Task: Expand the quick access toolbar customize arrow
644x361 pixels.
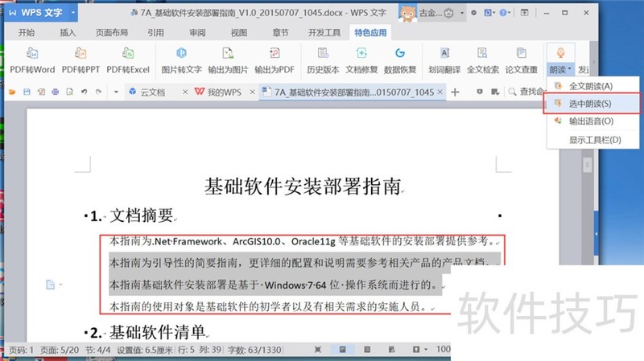Action: point(116,92)
